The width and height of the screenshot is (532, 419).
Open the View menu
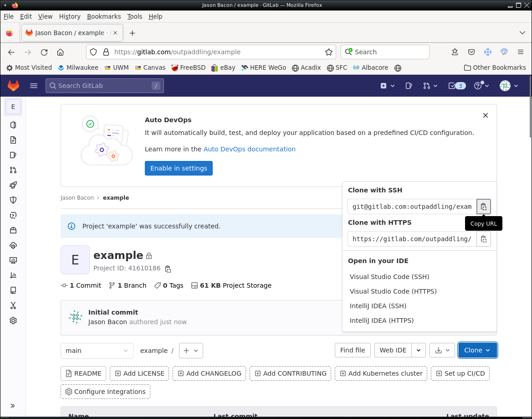point(45,16)
